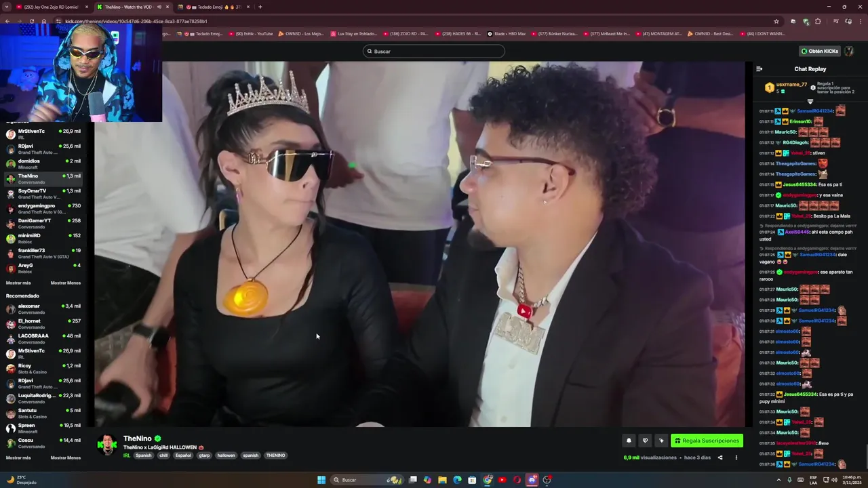Click the notification bell icon under video

point(629,441)
